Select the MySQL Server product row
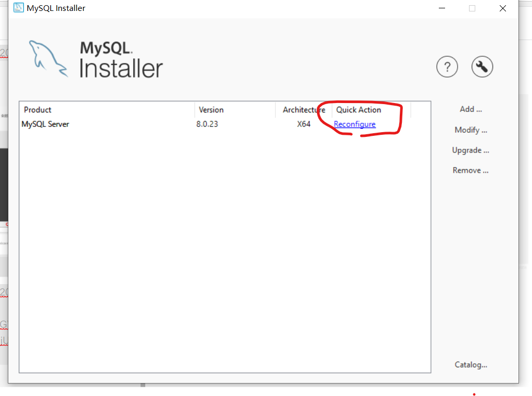This screenshot has width=532, height=396. (x=225, y=124)
